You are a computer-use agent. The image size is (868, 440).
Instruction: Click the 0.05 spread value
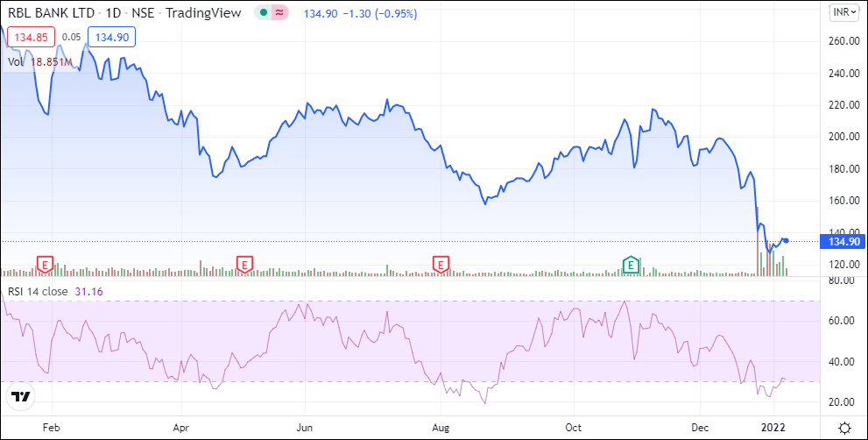(x=72, y=37)
